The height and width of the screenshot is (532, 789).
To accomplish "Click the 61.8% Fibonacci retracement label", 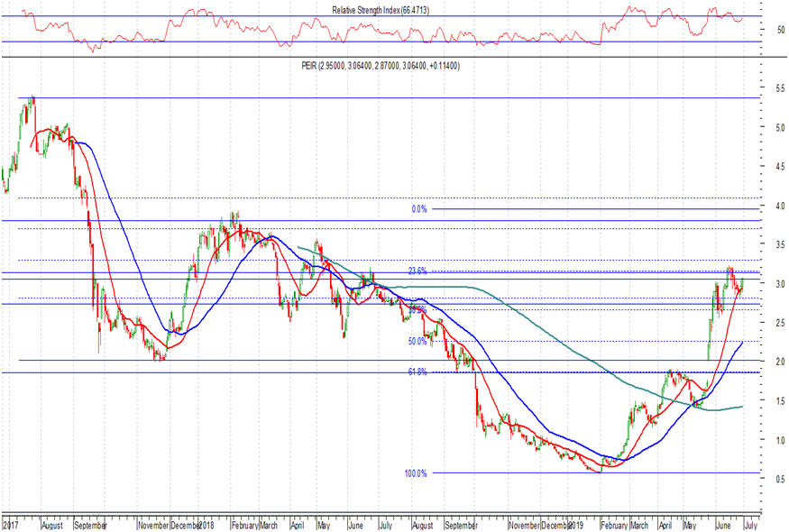I will (417, 371).
